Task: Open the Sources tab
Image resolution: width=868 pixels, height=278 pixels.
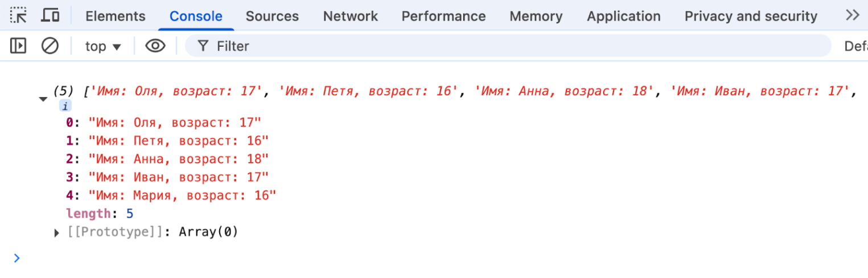Action: 272,17
